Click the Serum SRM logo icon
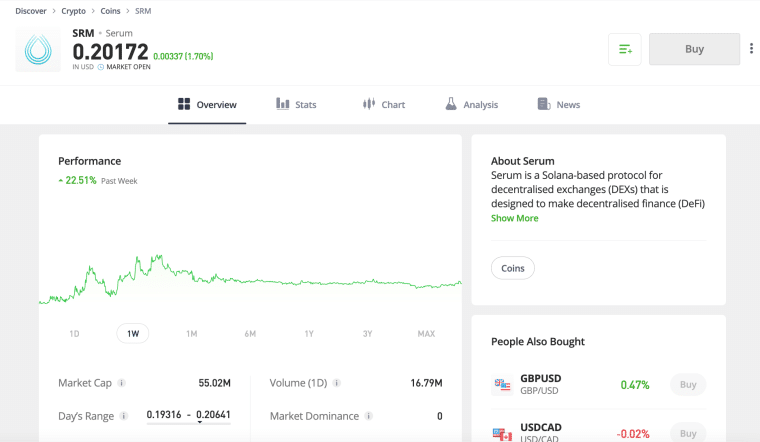 (38, 49)
